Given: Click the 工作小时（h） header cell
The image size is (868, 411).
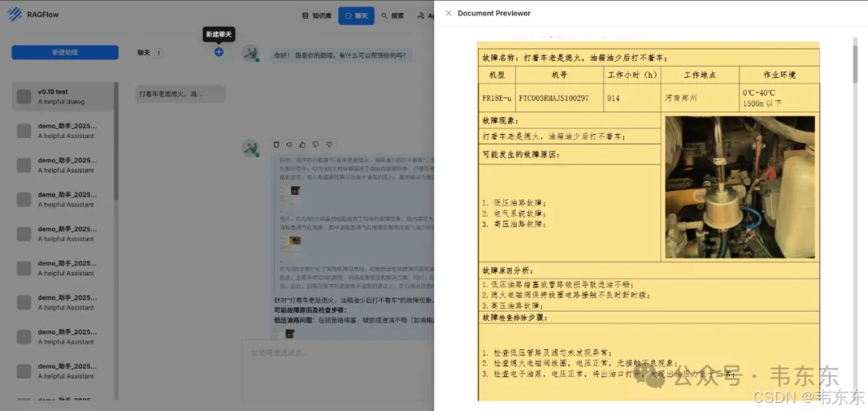Looking at the screenshot, I should coord(633,75).
